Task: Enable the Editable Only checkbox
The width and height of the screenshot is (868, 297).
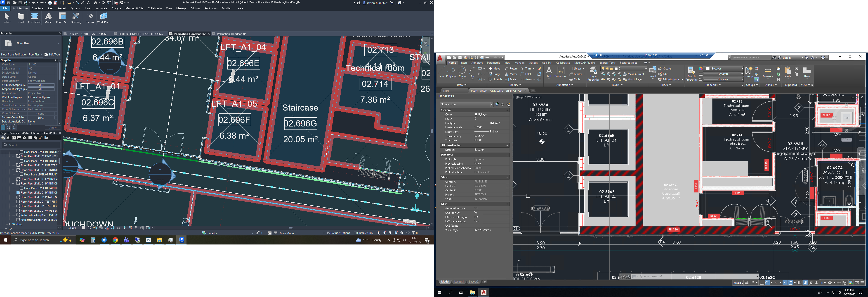Action: pos(356,233)
